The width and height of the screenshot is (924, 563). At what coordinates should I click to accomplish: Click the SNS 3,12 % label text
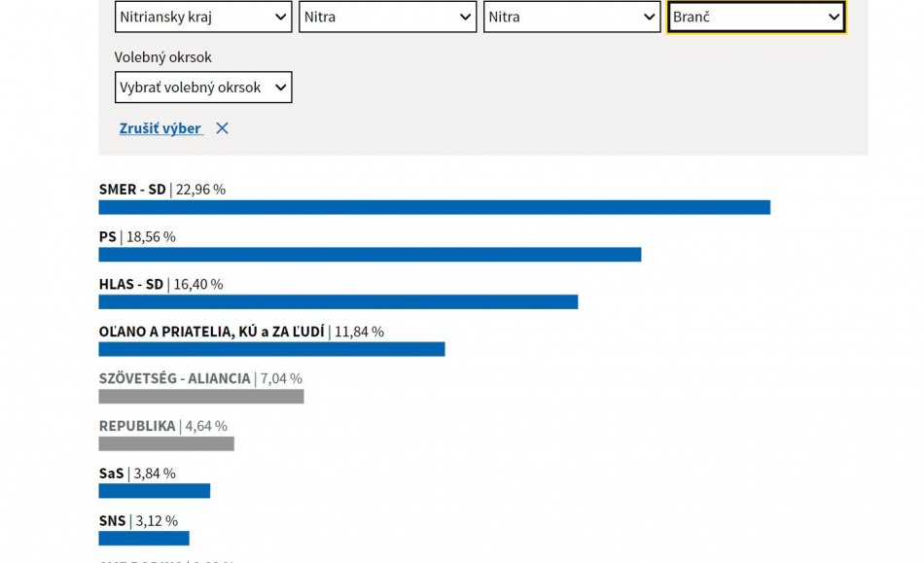pyautogui.click(x=138, y=521)
